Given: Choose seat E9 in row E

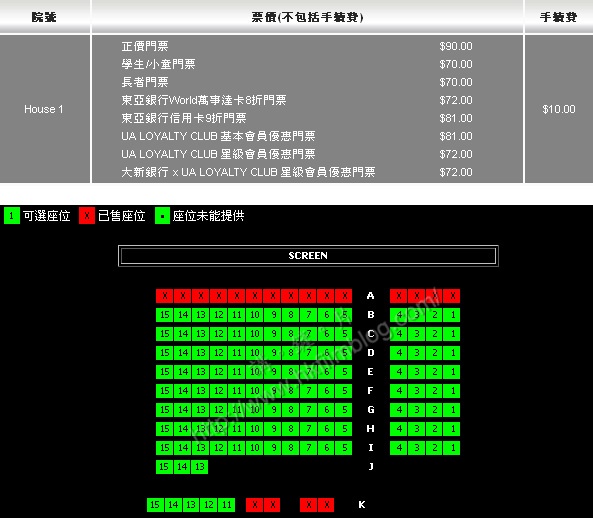Looking at the screenshot, I should pos(273,372).
